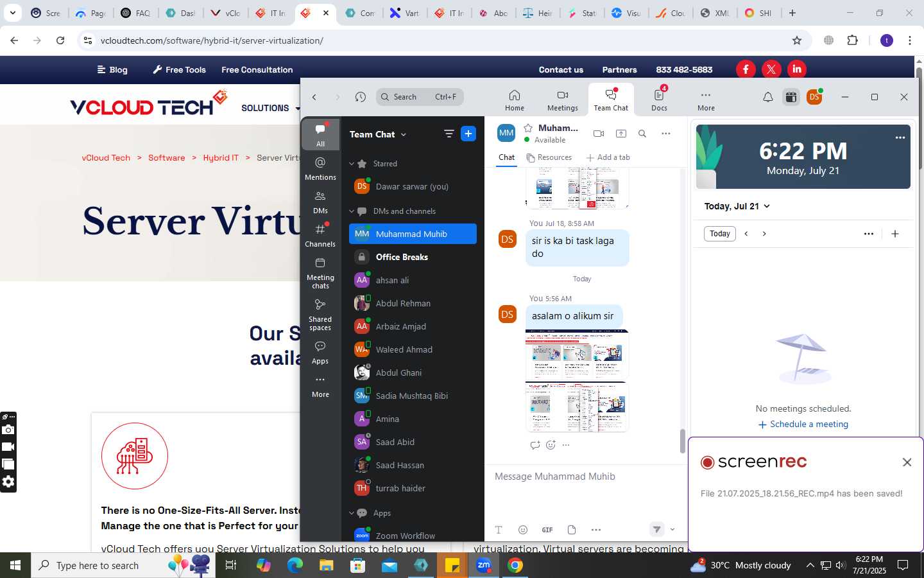
Task: Start video call with Muhammad Muhib
Action: tap(599, 134)
